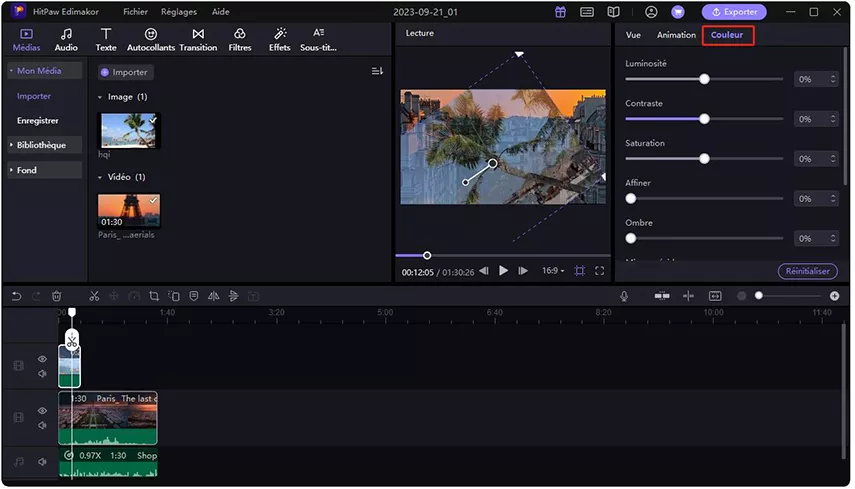Toggle preview safe-zone crop frame icon

click(x=580, y=271)
